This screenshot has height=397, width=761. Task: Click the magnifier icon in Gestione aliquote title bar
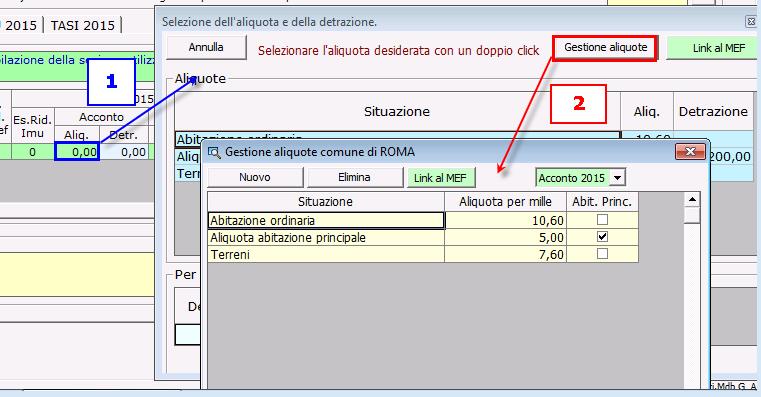click(x=214, y=153)
